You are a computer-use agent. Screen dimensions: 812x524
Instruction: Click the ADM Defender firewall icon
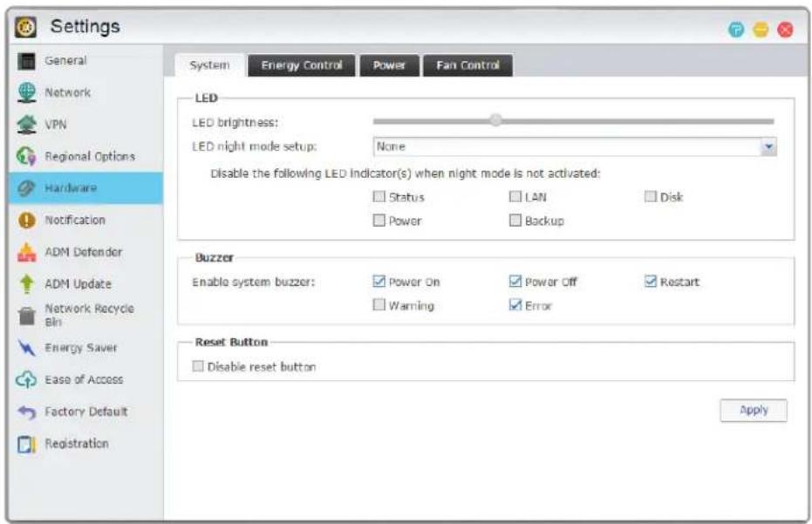(26, 252)
